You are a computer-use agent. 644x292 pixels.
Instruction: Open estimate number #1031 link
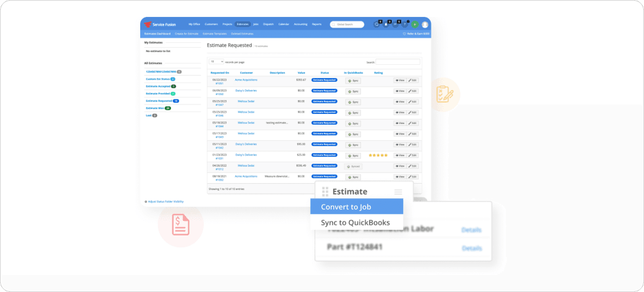coord(219,159)
